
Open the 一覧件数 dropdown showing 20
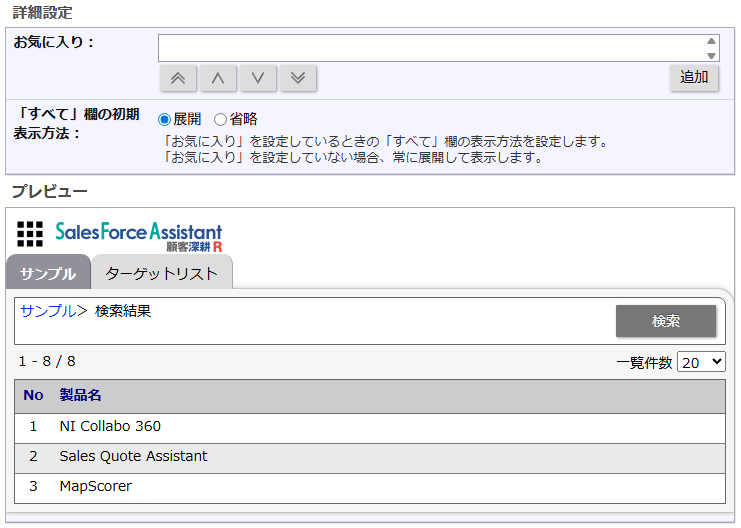pyautogui.click(x=701, y=362)
